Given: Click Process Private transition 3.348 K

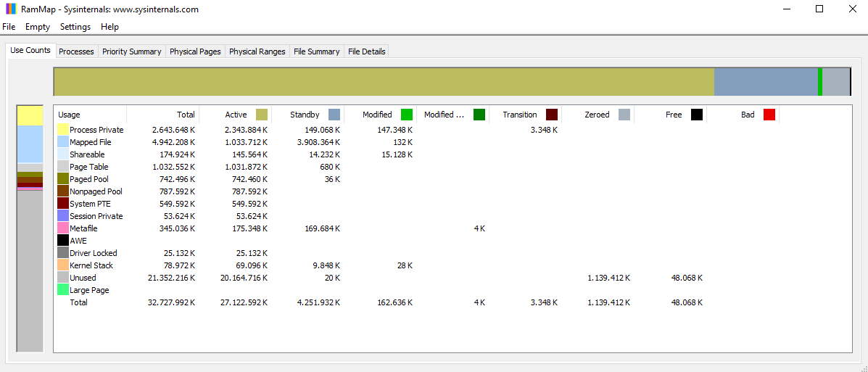Looking at the screenshot, I should tap(544, 130).
